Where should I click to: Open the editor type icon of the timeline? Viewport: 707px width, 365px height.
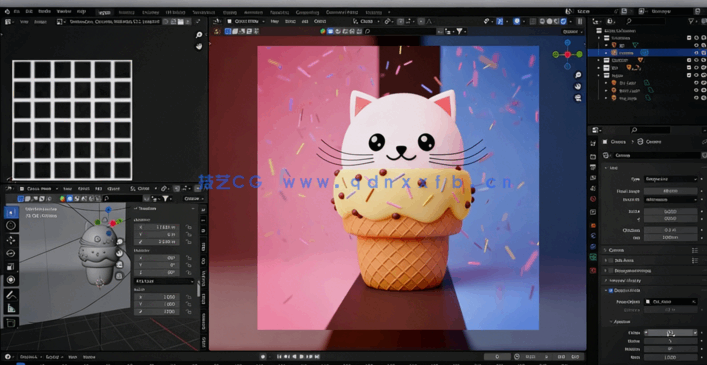click(8, 356)
